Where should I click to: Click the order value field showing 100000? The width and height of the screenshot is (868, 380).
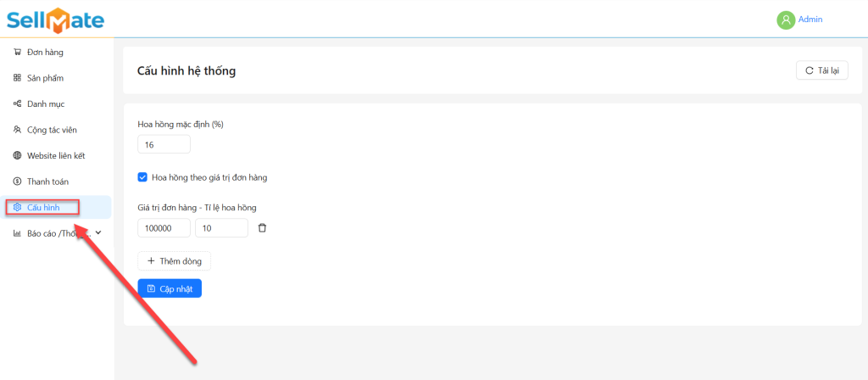tap(164, 228)
